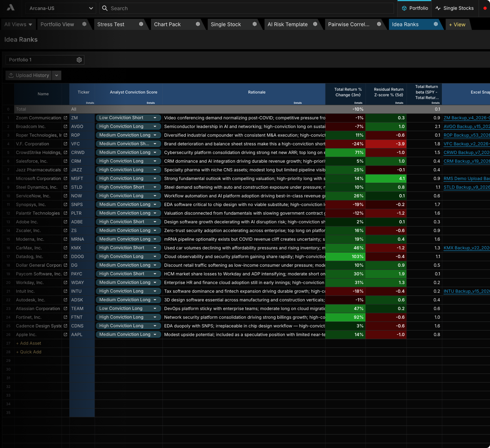Open external link for Palantir Technologies
490x448 pixels.
click(65, 213)
